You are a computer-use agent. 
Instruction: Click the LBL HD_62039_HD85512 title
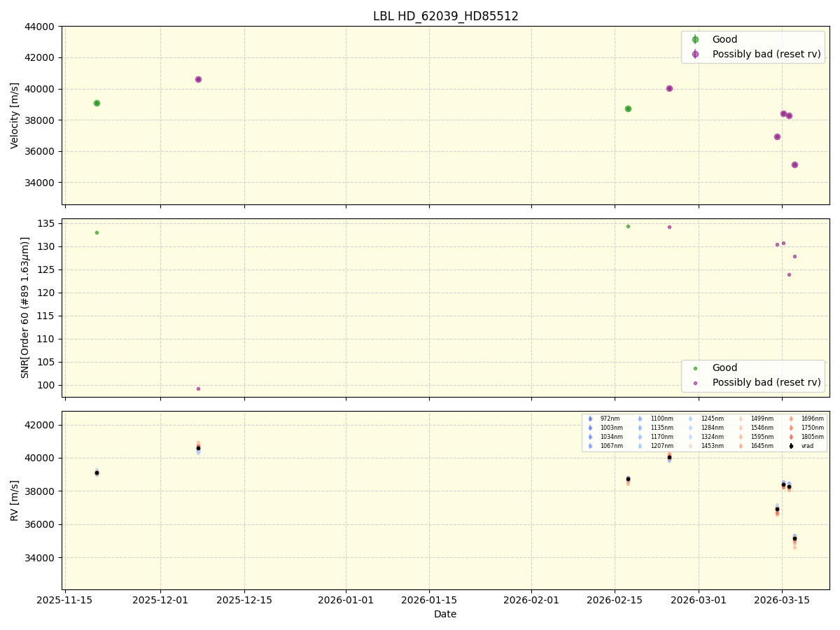point(446,13)
